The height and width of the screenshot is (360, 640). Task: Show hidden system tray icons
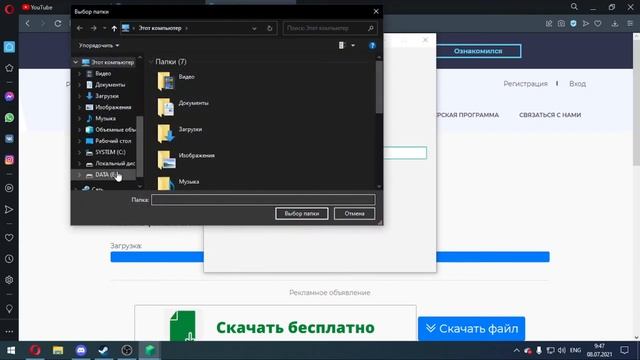click(x=516, y=350)
